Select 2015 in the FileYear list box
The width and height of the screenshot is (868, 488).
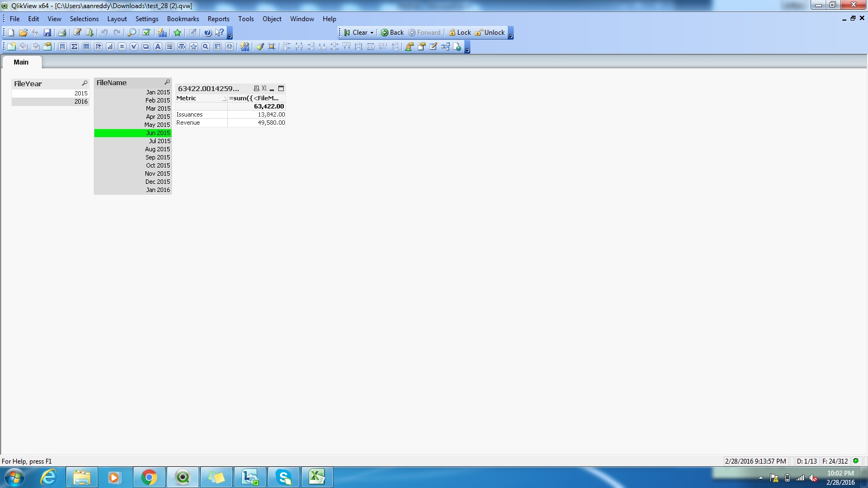50,93
